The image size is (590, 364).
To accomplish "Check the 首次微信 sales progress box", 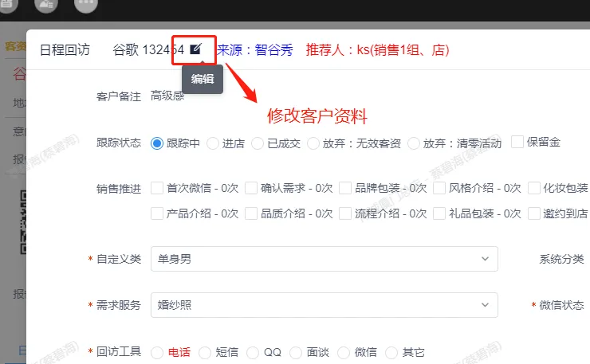I will point(157,189).
